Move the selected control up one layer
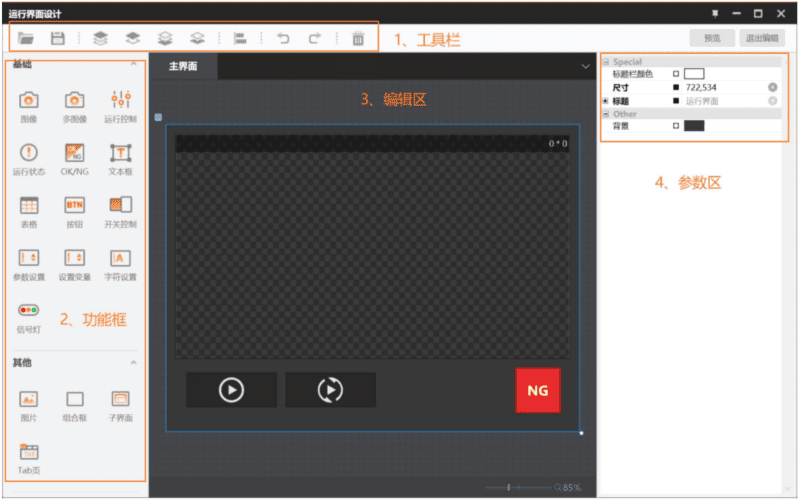This screenshot has width=801, height=501. (x=133, y=38)
